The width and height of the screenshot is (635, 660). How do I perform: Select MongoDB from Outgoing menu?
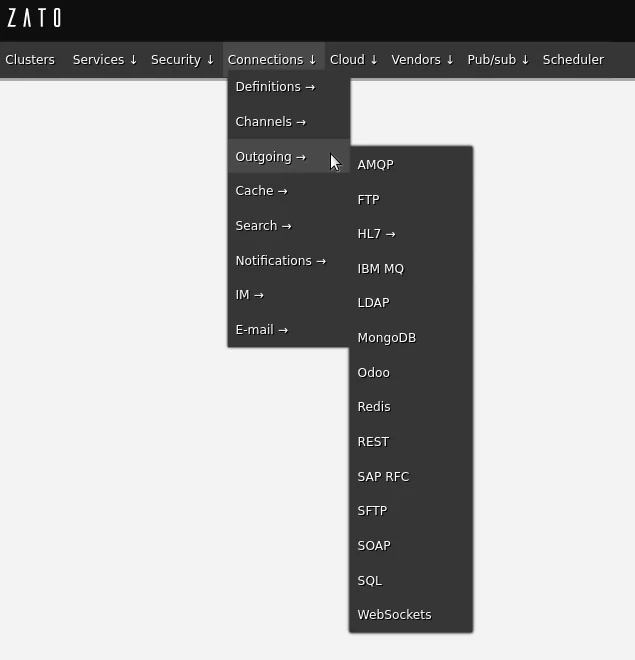pos(386,338)
